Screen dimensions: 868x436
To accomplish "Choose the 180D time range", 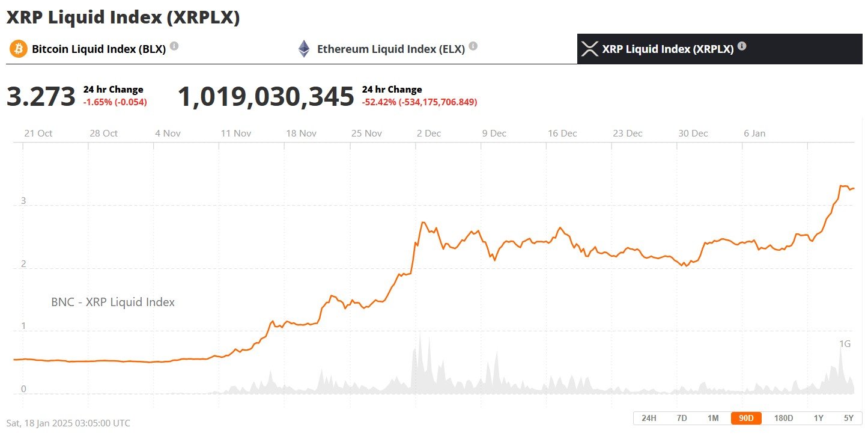I will tap(783, 418).
